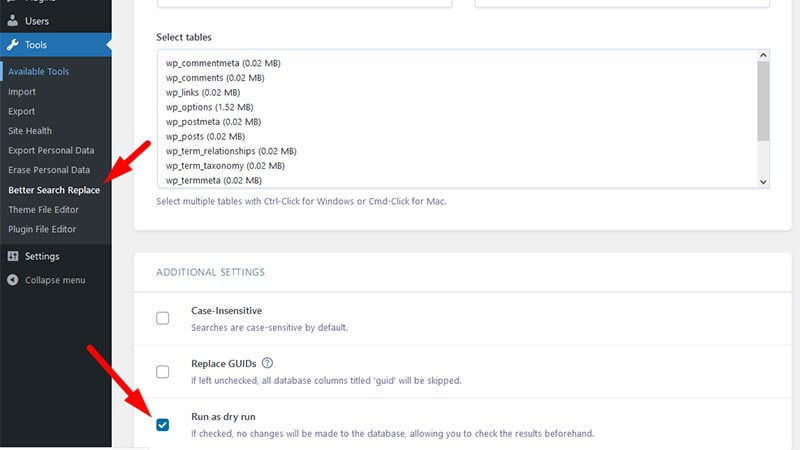Select the wp_term_taxonomy (0.02 MB) table
Screen dimensions: 800x450
coord(225,166)
